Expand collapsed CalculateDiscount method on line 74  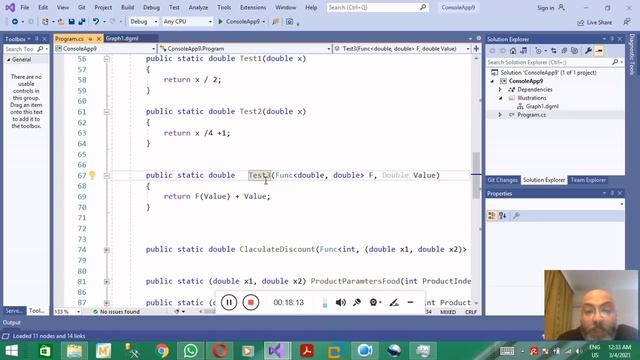point(107,250)
